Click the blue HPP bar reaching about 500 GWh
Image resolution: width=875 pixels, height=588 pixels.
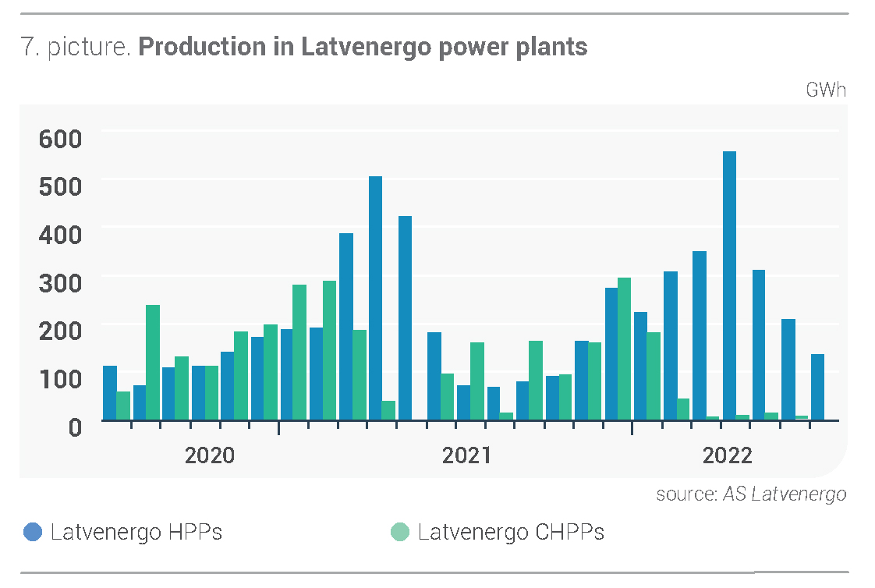[376, 298]
